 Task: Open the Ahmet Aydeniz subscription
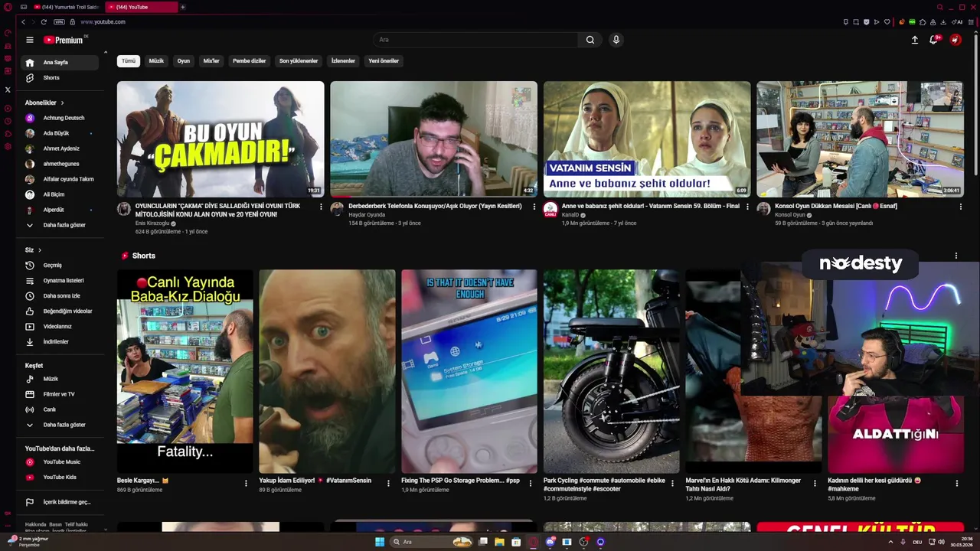click(x=60, y=148)
